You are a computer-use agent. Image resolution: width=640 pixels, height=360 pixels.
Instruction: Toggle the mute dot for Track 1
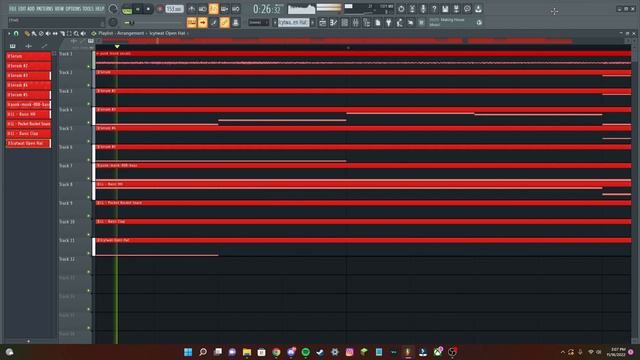tap(89, 66)
